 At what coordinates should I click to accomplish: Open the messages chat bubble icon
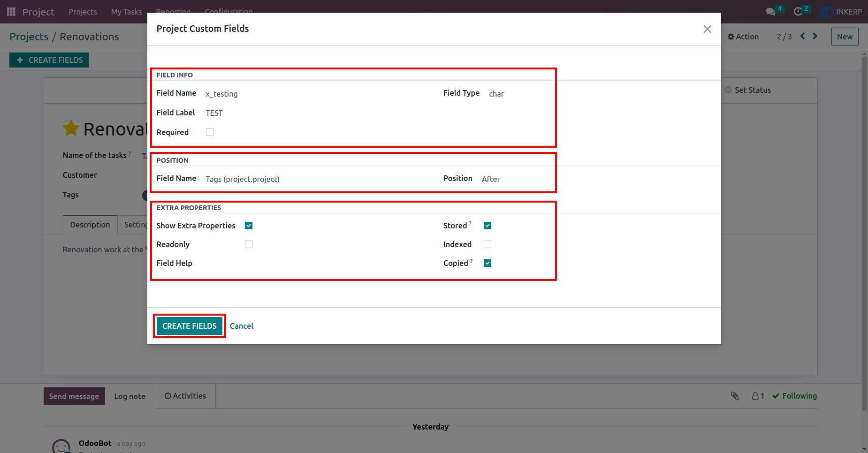[770, 12]
